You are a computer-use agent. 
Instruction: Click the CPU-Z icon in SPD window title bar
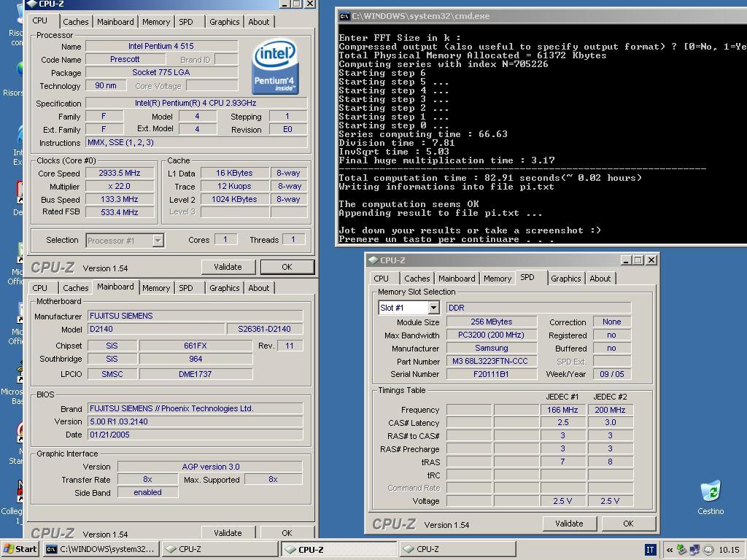click(x=373, y=260)
